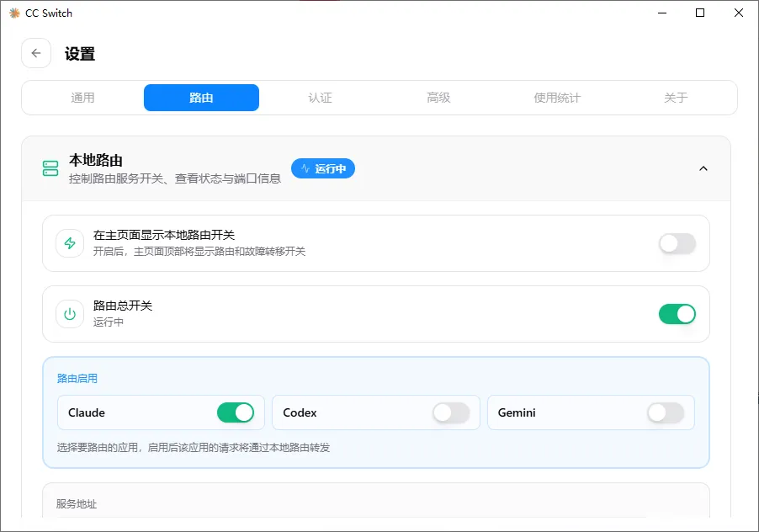Click the 服务地址 label

click(77, 504)
